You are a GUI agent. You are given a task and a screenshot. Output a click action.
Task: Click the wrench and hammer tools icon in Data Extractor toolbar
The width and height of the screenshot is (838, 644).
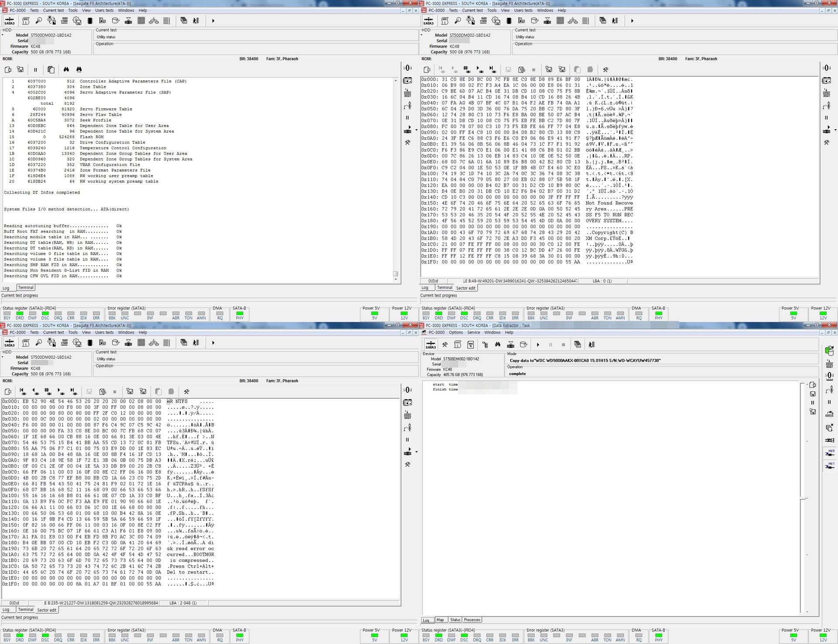[445, 345]
